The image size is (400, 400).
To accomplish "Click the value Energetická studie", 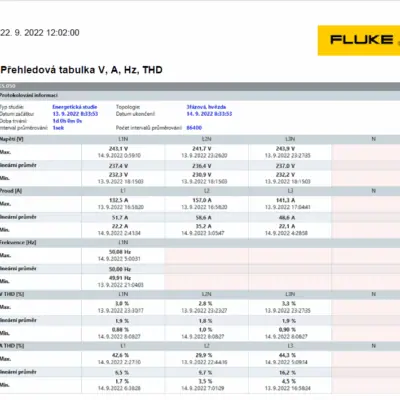I will click(x=75, y=107).
